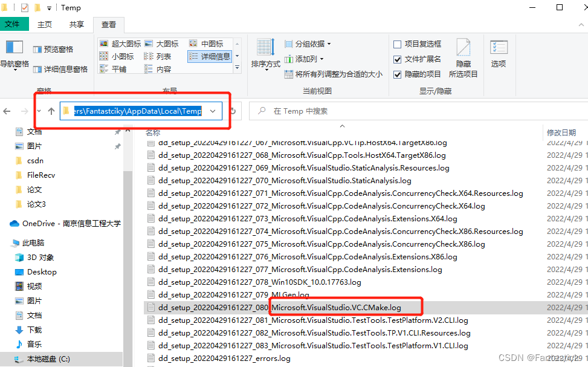Switch to the 主页 ribbon tab
The height and width of the screenshot is (367, 588).
pyautogui.click(x=45, y=24)
